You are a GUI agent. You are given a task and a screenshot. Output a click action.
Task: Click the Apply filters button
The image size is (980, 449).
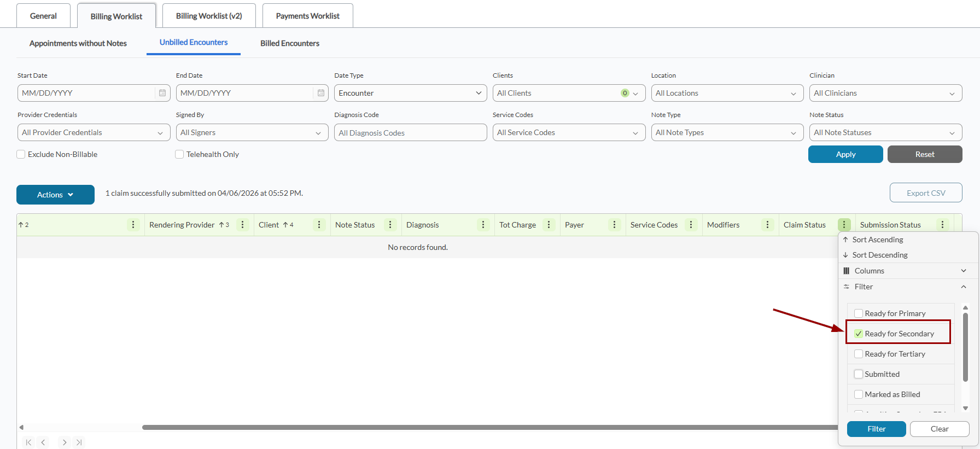click(845, 154)
